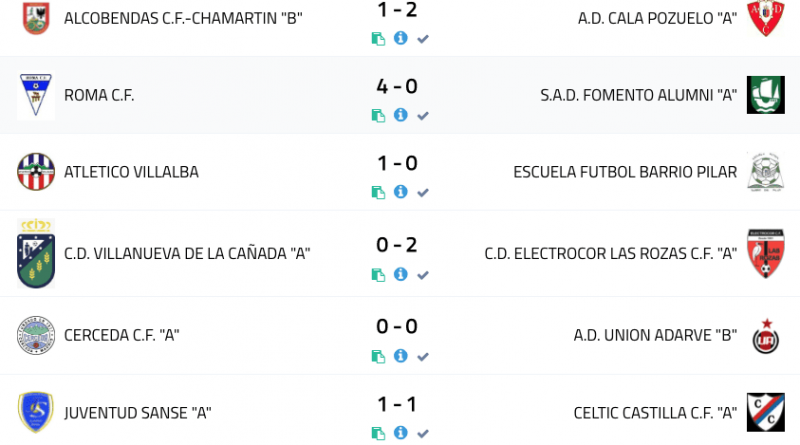
Task: Click info icon for Atletico Villalba match
Action: 400,191
